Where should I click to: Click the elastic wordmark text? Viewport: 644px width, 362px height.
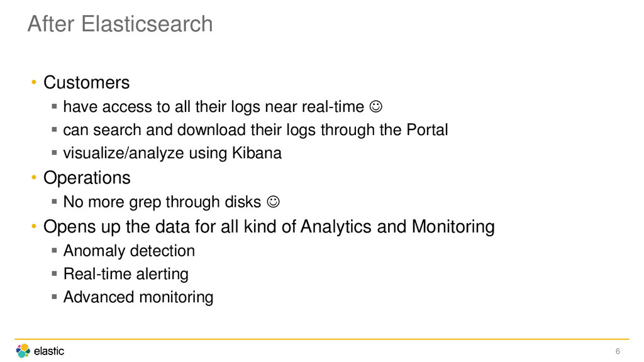[x=49, y=351]
